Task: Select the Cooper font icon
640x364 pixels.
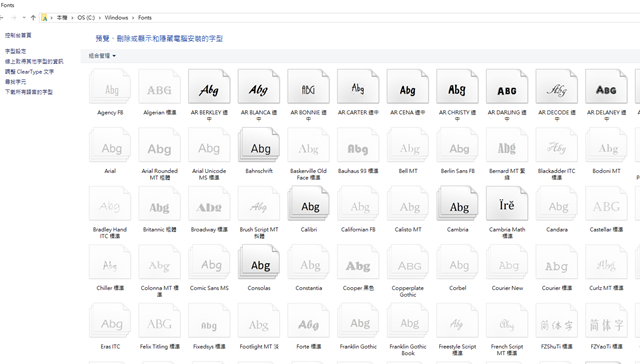Action: pos(358,262)
